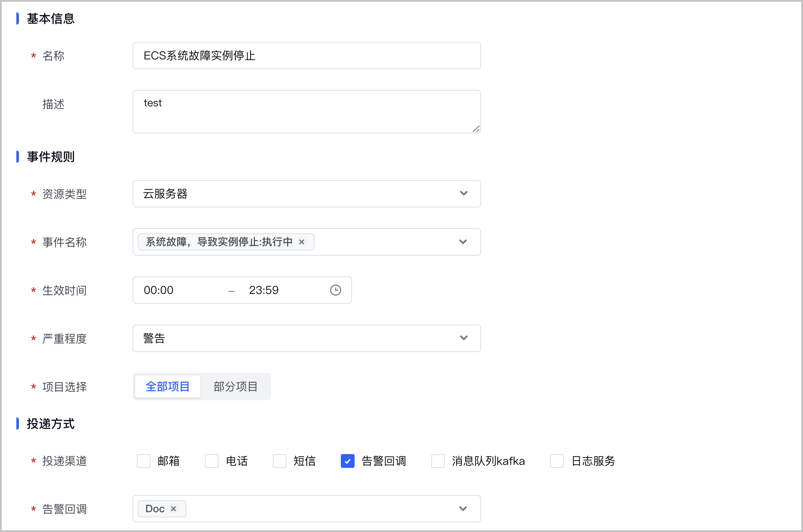Expand the 严重程度 chevron arrow
Image resolution: width=803 pixels, height=532 pixels.
pos(463,338)
